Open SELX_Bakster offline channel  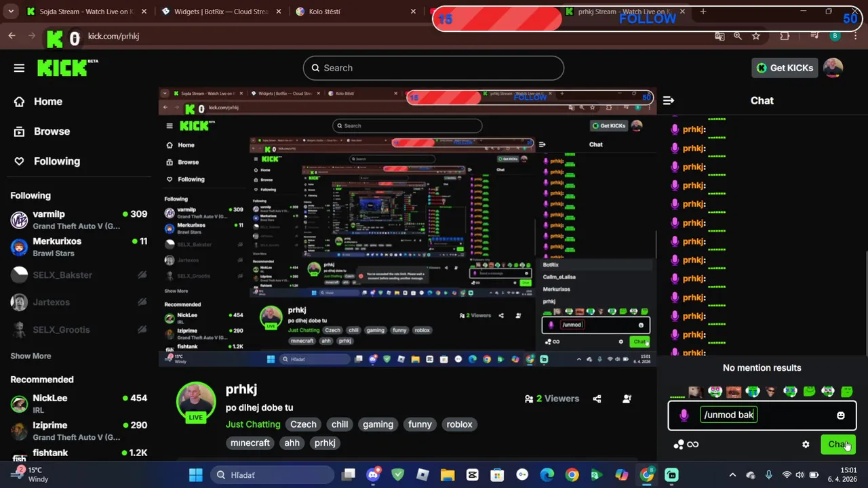click(x=78, y=274)
